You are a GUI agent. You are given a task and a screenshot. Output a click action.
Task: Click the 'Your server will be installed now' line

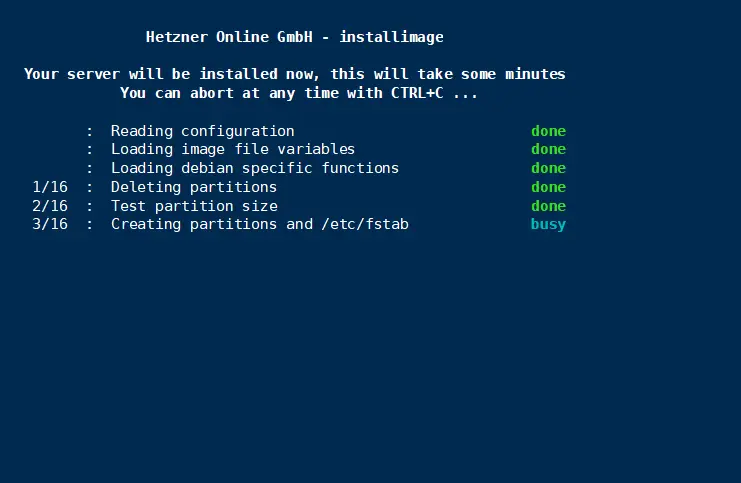294,74
